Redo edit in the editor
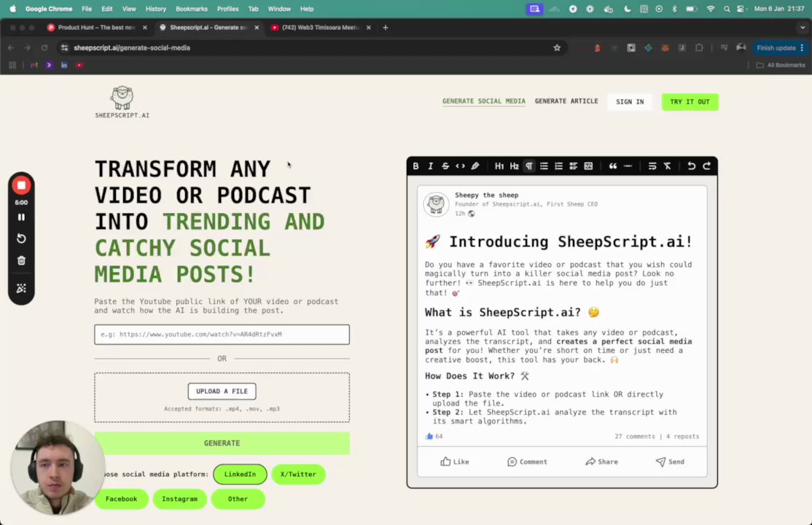Viewport: 812px width, 525px height. tap(706, 166)
